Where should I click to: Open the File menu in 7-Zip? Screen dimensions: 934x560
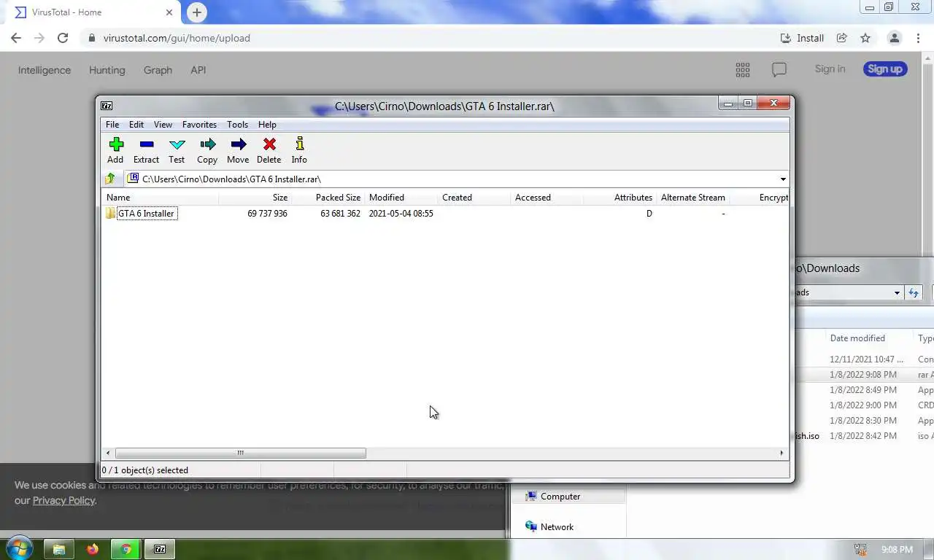coord(112,125)
